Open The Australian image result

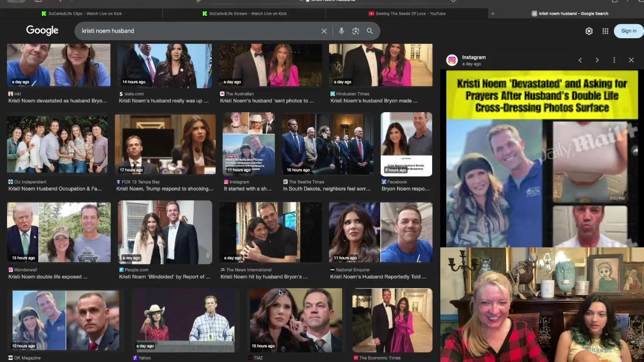270,65
